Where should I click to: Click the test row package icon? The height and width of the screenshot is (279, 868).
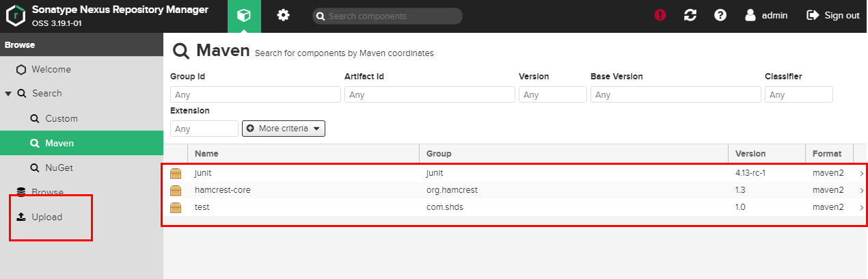[x=176, y=207]
